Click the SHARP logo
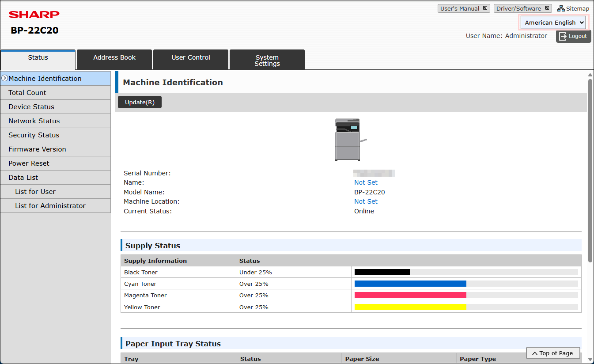 pyautogui.click(x=34, y=15)
